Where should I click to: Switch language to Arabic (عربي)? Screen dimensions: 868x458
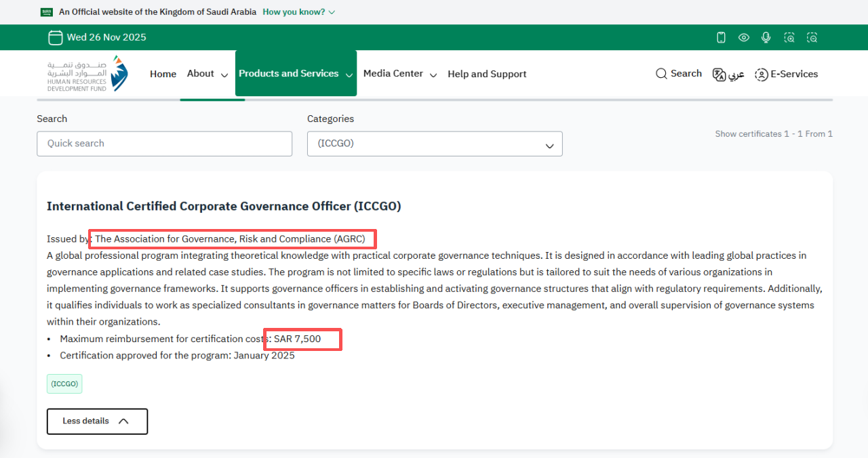728,75
